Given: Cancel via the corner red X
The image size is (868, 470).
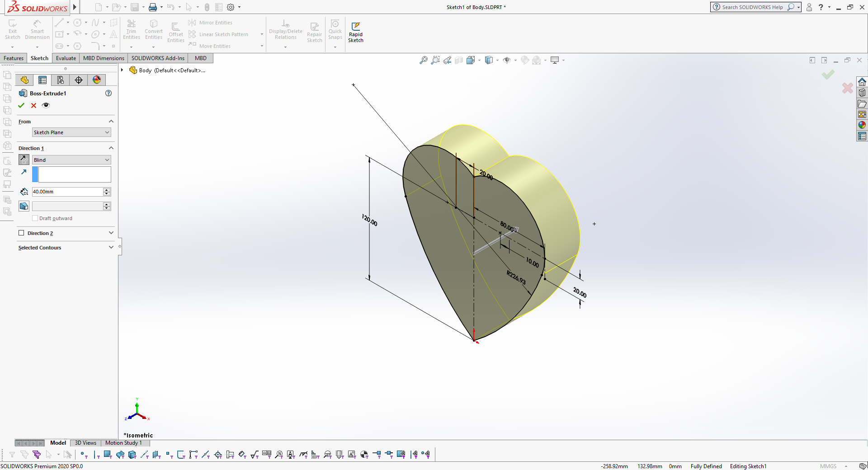Looking at the screenshot, I should tap(848, 88).
